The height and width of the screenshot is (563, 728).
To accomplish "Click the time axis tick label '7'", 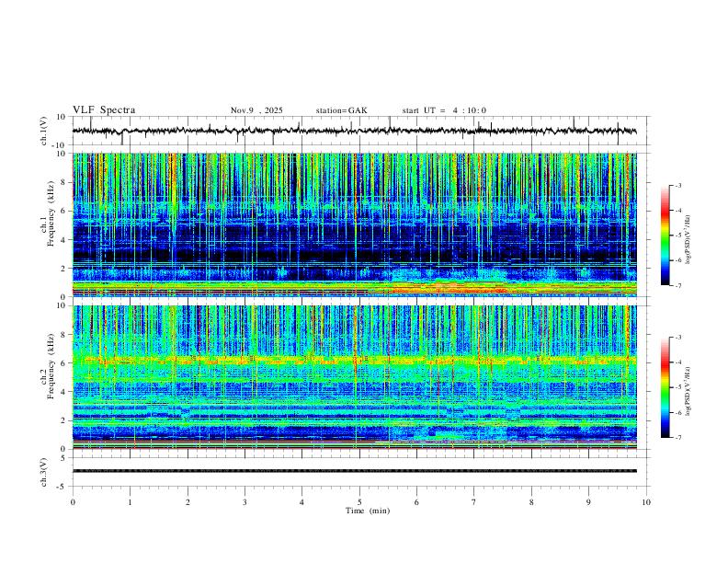I will 474,502.
